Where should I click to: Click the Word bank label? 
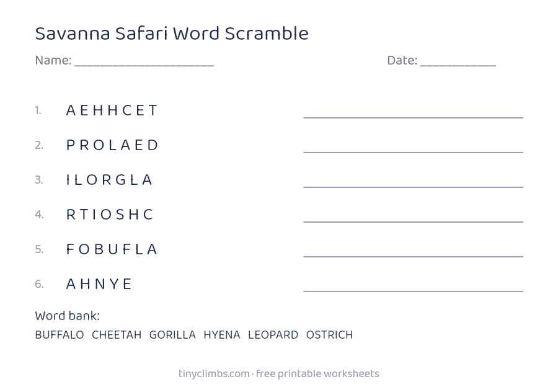67,316
